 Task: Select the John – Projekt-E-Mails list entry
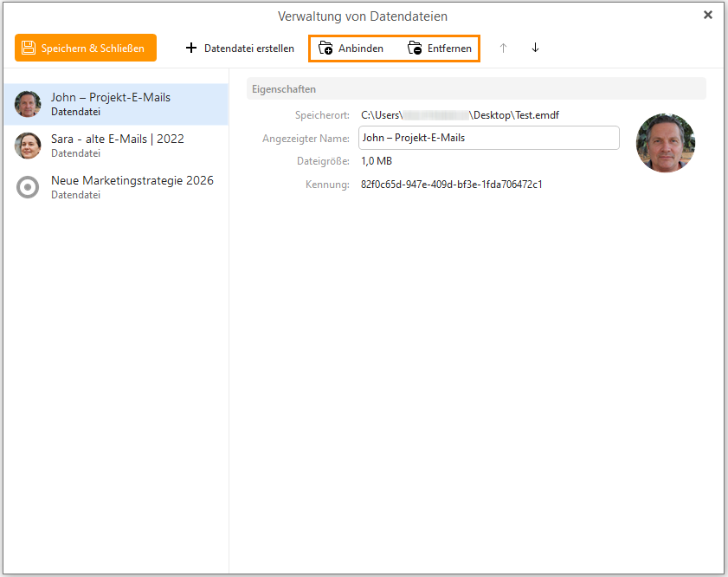111,98
